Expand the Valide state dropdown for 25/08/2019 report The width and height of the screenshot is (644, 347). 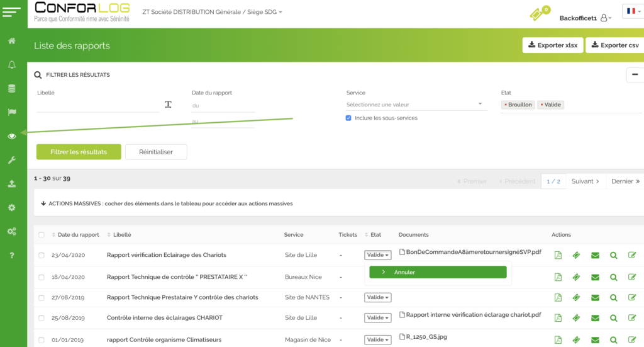378,318
